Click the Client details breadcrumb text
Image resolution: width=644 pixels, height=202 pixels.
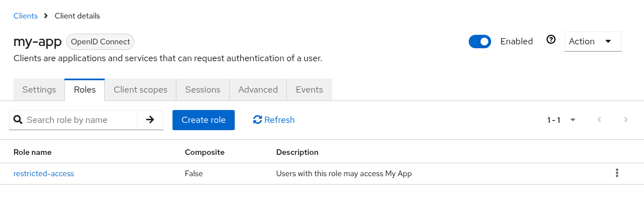click(x=77, y=16)
